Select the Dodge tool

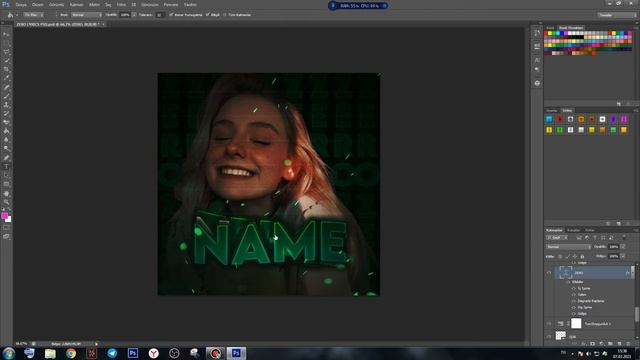point(6,149)
